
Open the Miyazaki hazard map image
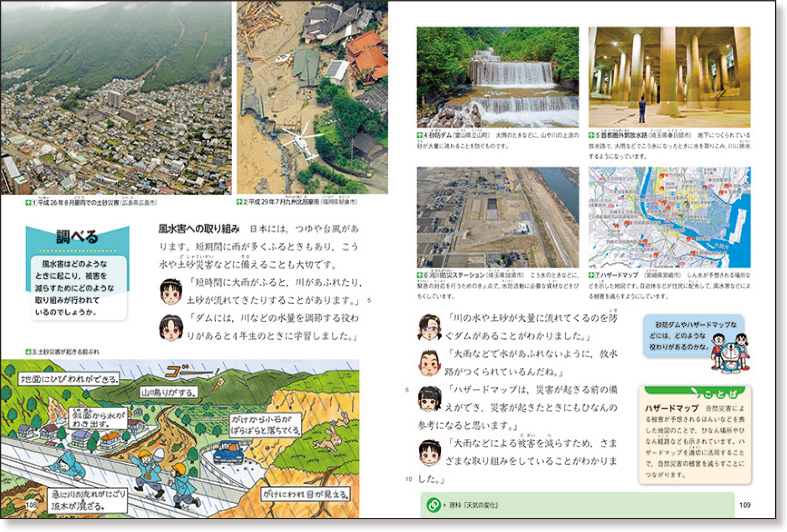click(x=669, y=217)
